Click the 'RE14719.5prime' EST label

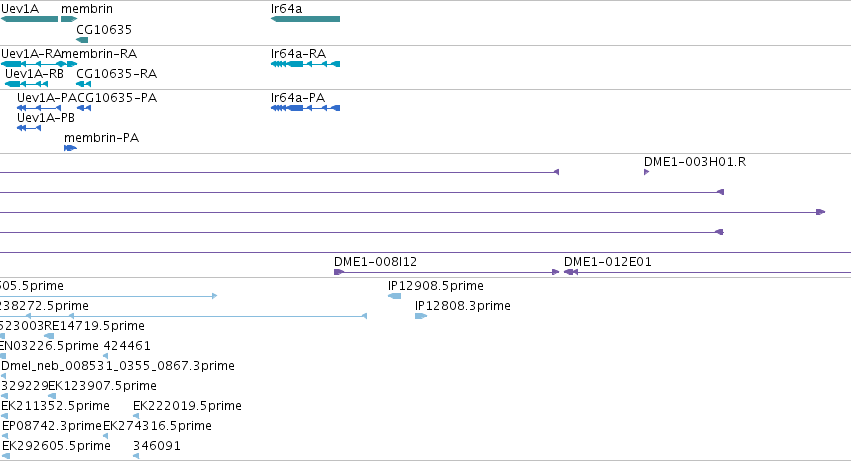94,325
